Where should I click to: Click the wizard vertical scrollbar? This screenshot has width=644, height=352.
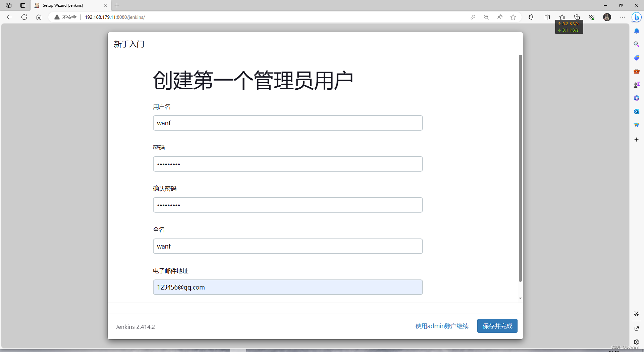[x=520, y=168]
